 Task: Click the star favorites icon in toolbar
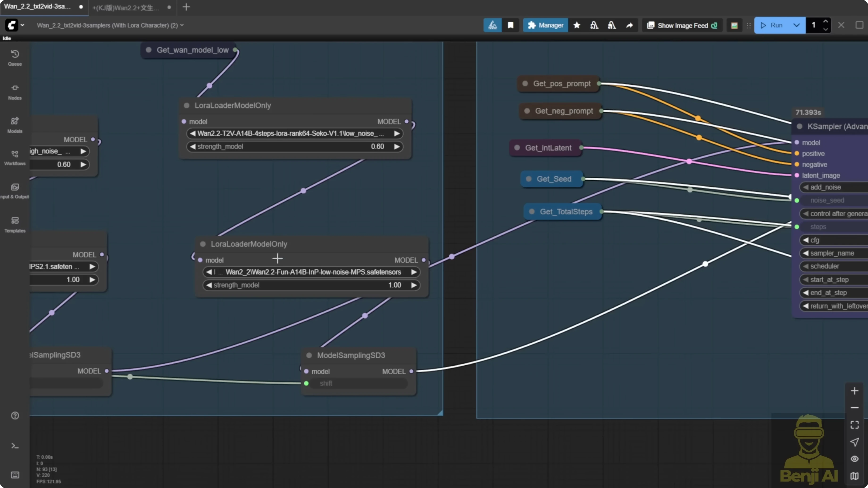[577, 25]
